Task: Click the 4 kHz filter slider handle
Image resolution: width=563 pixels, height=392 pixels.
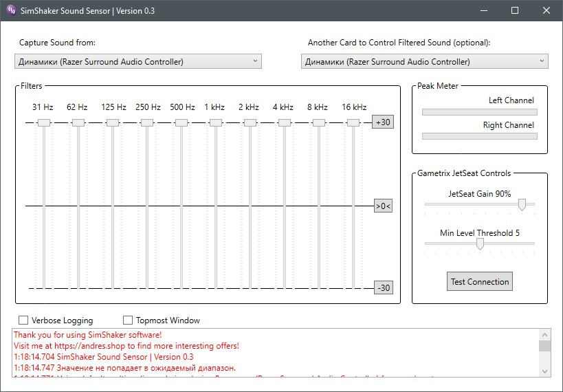Action: [x=285, y=122]
